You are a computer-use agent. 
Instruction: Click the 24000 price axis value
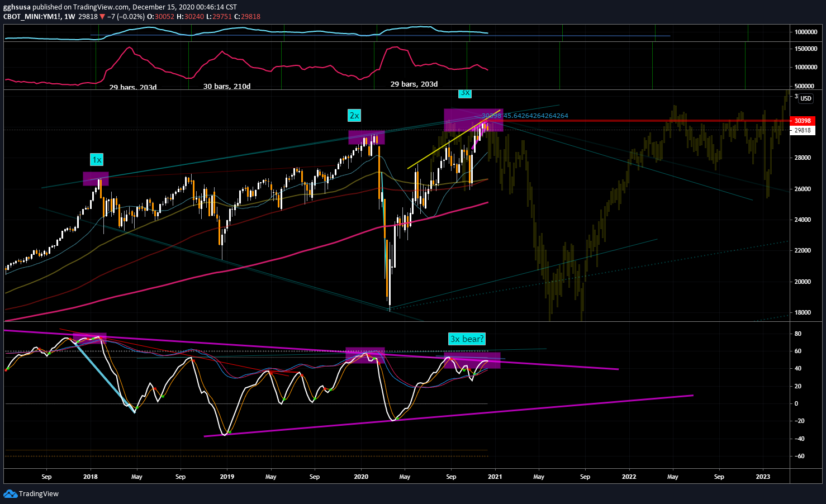click(803, 220)
